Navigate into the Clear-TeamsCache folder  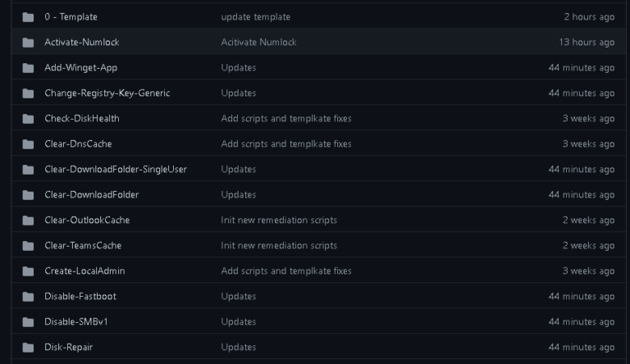(x=83, y=246)
